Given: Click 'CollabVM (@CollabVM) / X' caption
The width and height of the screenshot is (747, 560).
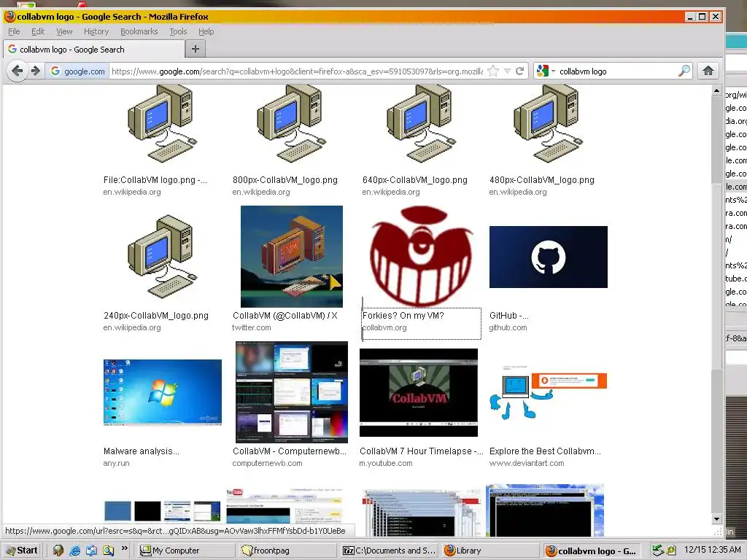Looking at the screenshot, I should tap(285, 315).
